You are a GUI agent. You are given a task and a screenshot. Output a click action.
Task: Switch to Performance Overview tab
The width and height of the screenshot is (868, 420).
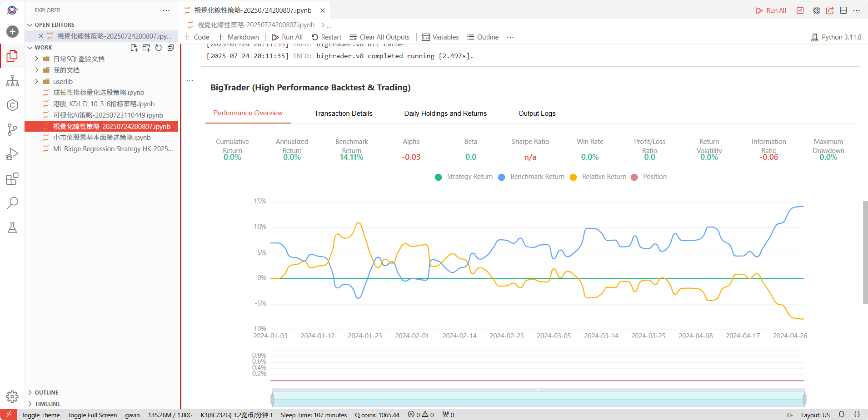(248, 113)
